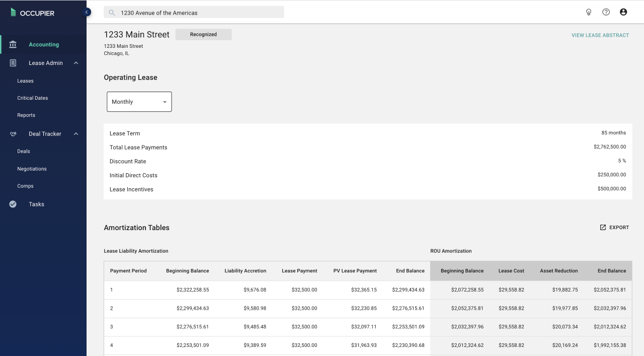
Task: Click the $31,963.93 PV payment cell
Action: pyautogui.click(x=364, y=345)
